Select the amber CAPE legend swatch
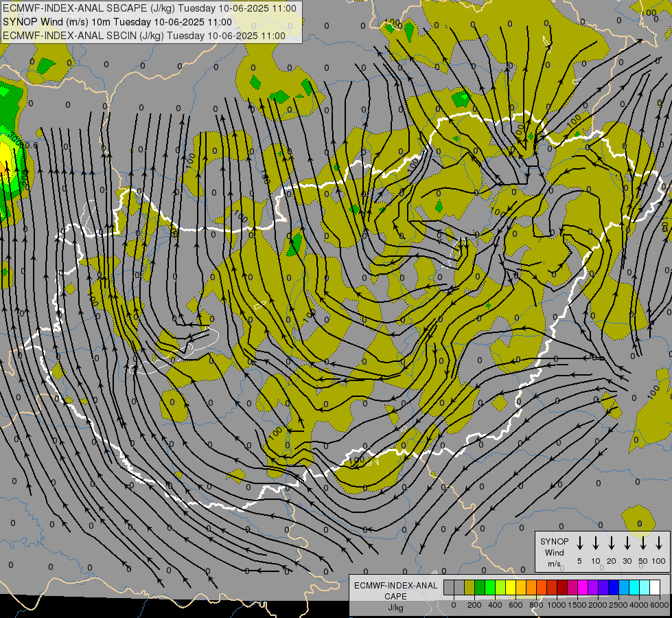 point(521,587)
